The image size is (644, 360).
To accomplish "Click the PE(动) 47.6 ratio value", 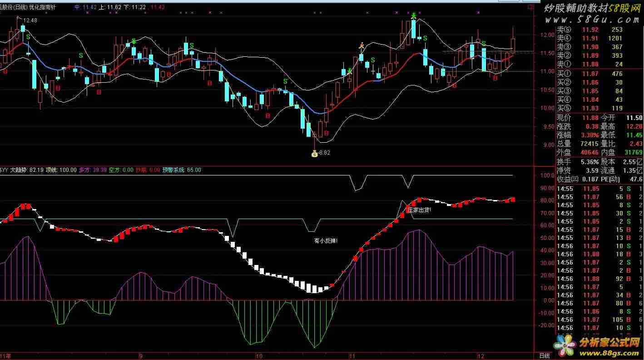I will [x=636, y=179].
